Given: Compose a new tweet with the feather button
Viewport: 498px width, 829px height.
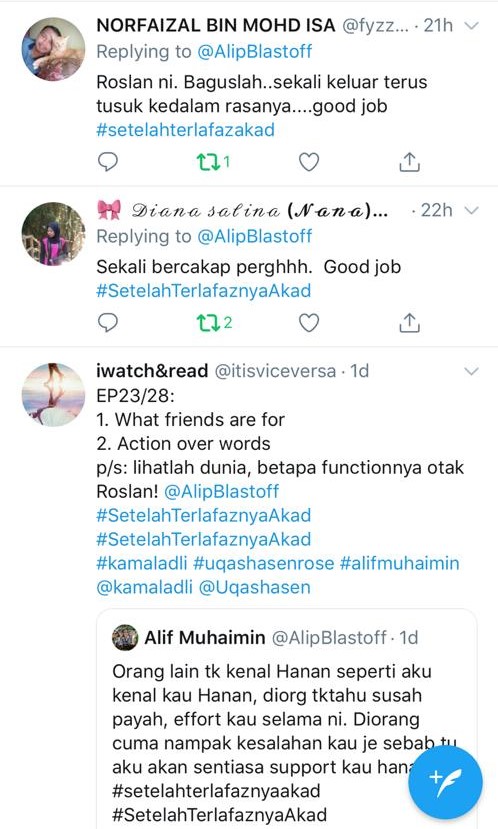Looking at the screenshot, I should pos(445,782).
